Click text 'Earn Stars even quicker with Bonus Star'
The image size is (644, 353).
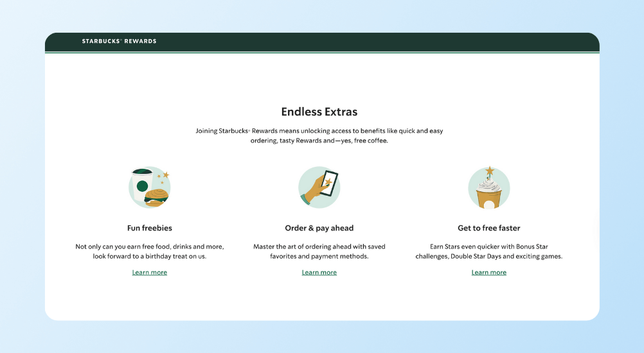coord(488,246)
